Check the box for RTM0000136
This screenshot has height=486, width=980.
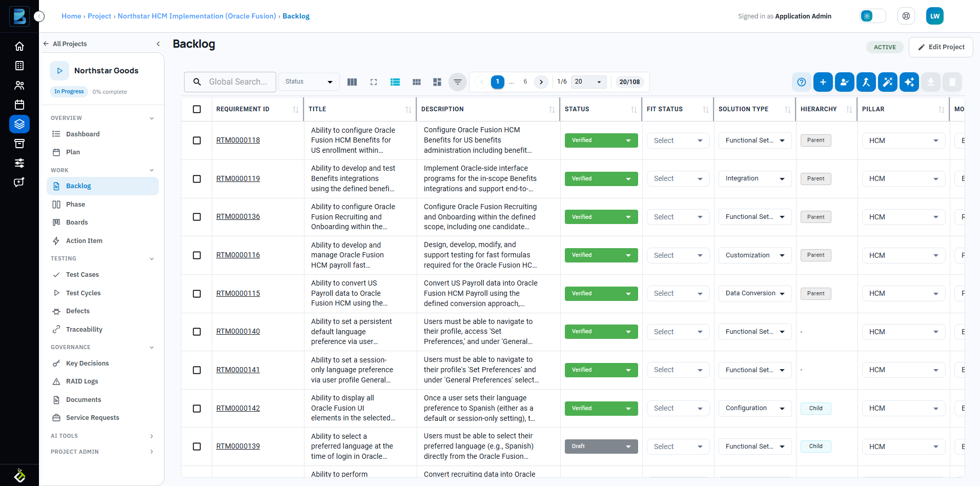coord(197,217)
